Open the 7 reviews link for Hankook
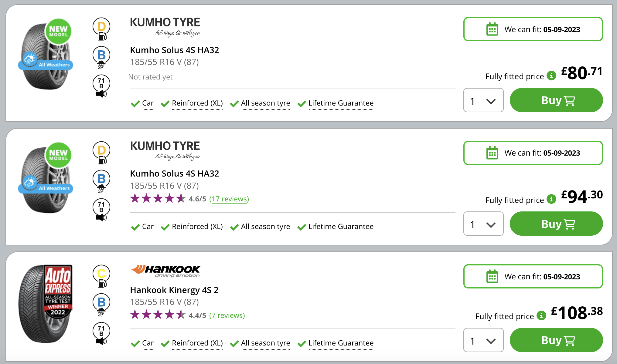The width and height of the screenshot is (617, 364). click(227, 315)
